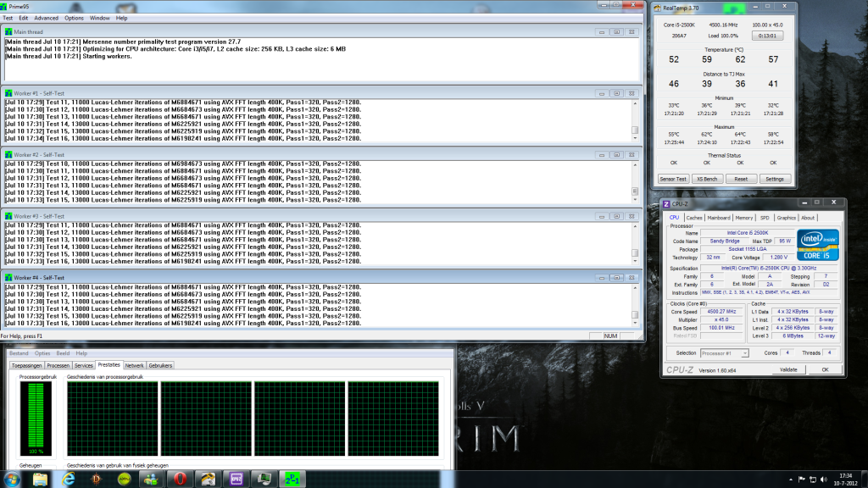Run XS Bench in RealTemp
This screenshot has width=868, height=488.
click(707, 180)
